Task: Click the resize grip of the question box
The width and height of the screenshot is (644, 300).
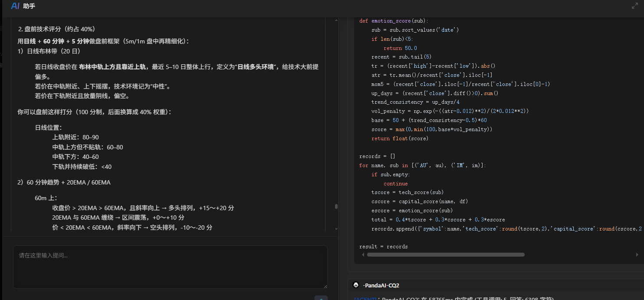Action: 325,286
